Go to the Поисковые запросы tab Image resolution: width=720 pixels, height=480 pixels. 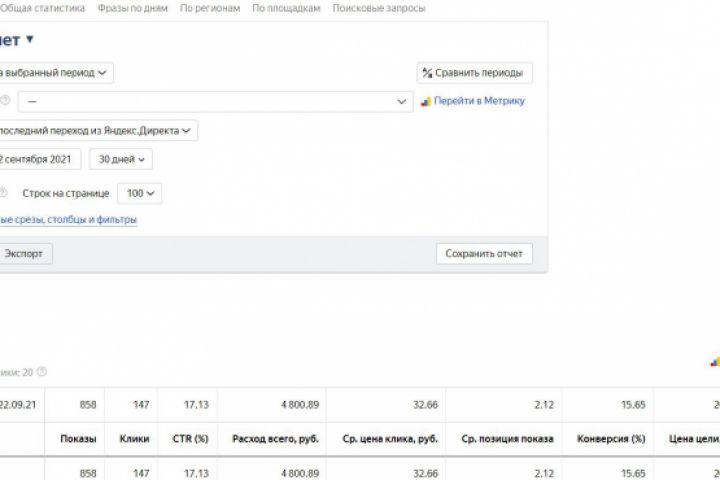pos(379,8)
